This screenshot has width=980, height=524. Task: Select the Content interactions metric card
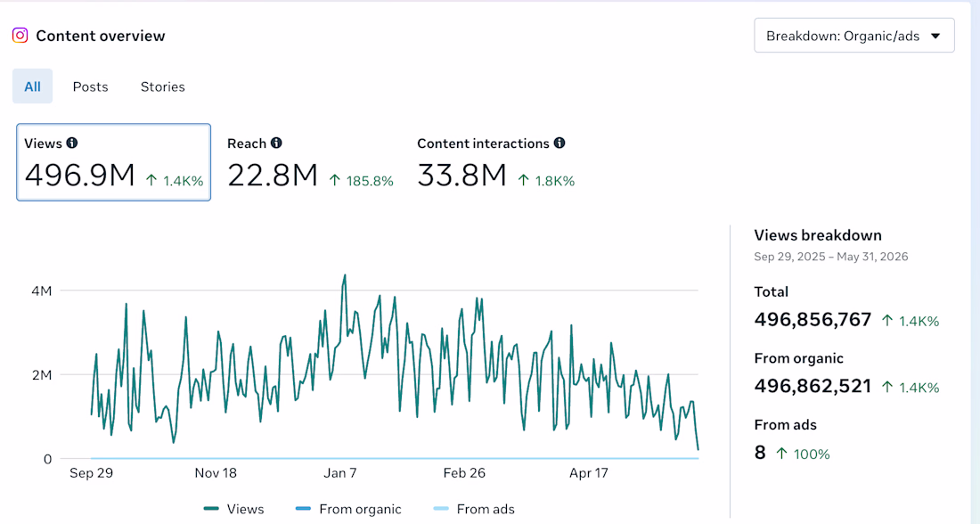495,162
